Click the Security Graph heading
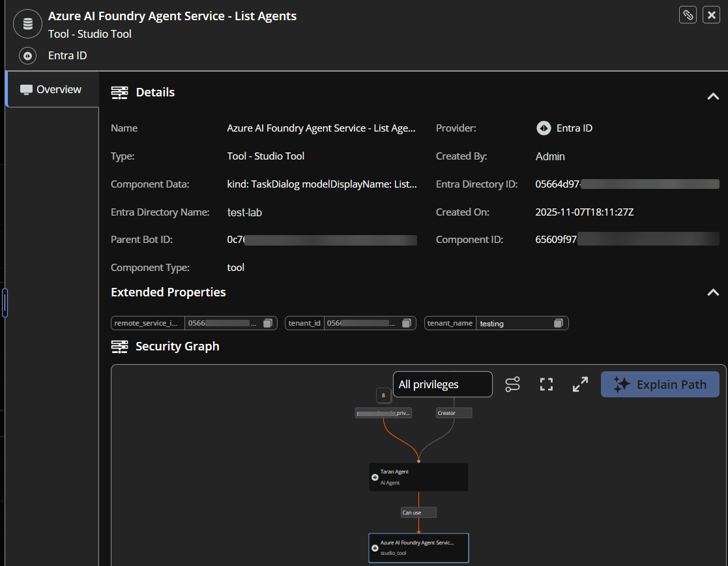 (x=177, y=347)
